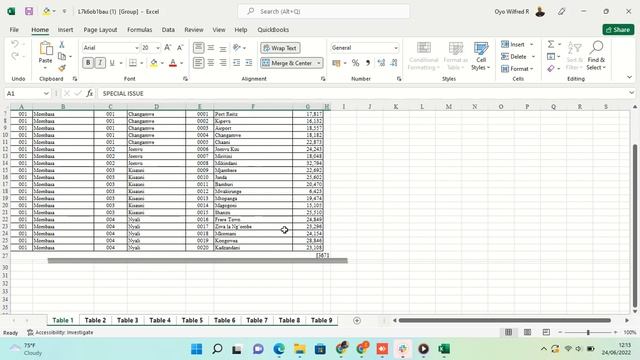Click into the Search box in title bar
Image resolution: width=640 pixels, height=360 pixels.
pyautogui.click(x=324, y=11)
